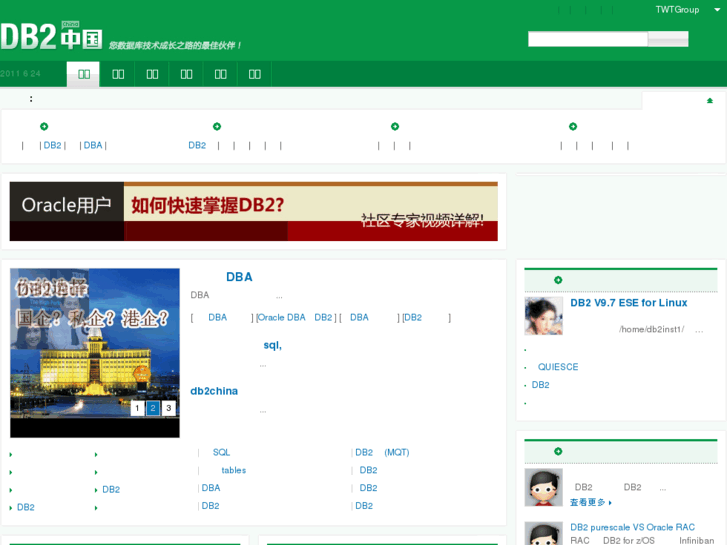The width and height of the screenshot is (727, 545).
Task: Click the /home/db2inst1/ excerpt text
Action: (x=651, y=329)
